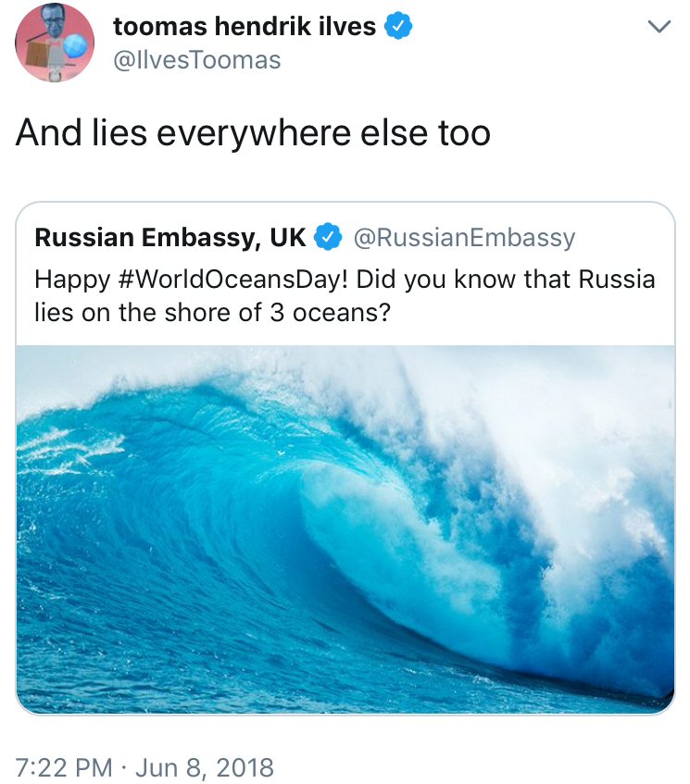Open the toomas hendrik ilves display name

(245, 27)
